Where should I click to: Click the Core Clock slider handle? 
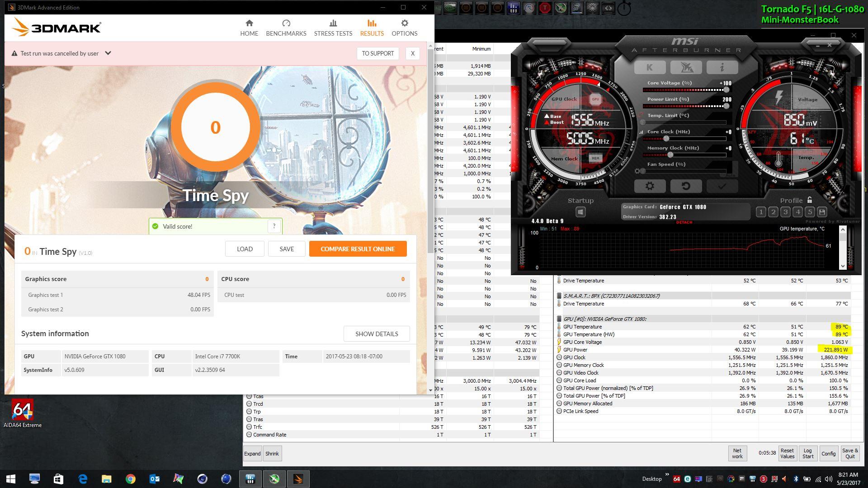click(666, 138)
